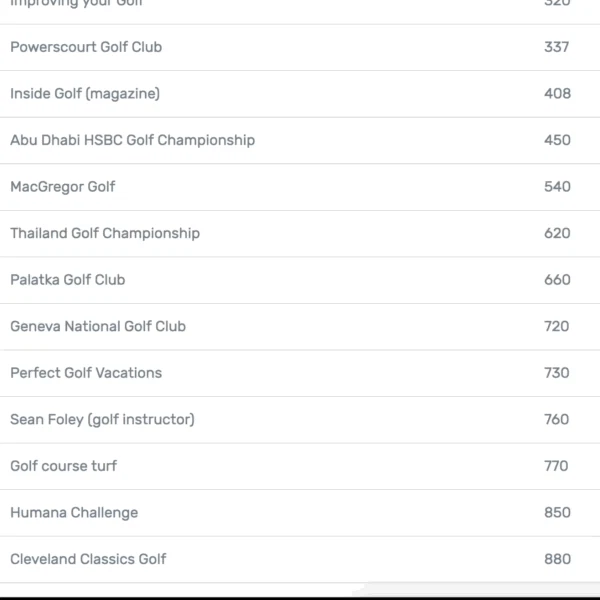Click the Powerscourt Golf Club entry
The height and width of the screenshot is (600, 600).
pos(86,47)
